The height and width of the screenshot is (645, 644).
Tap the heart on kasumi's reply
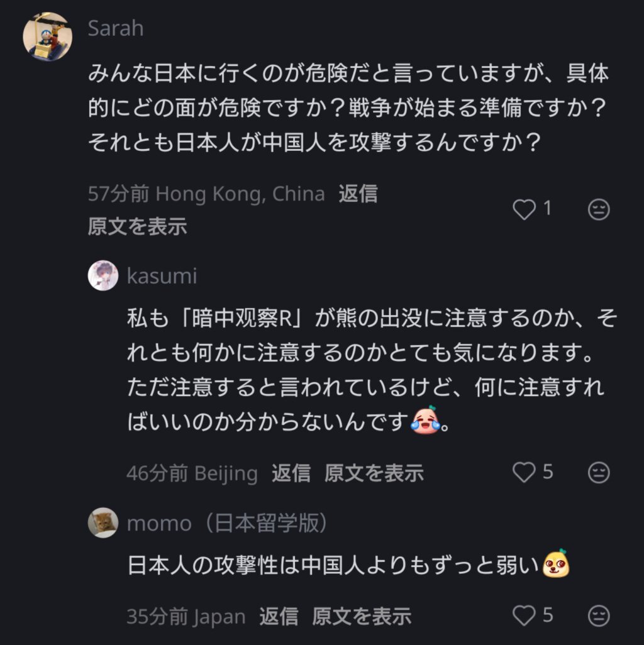click(x=524, y=472)
